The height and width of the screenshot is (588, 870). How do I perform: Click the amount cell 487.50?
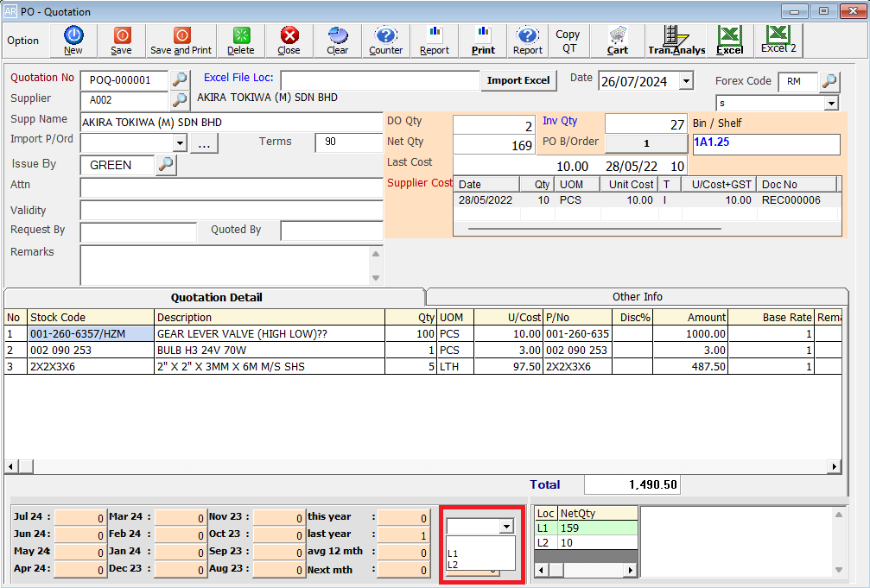(x=690, y=367)
